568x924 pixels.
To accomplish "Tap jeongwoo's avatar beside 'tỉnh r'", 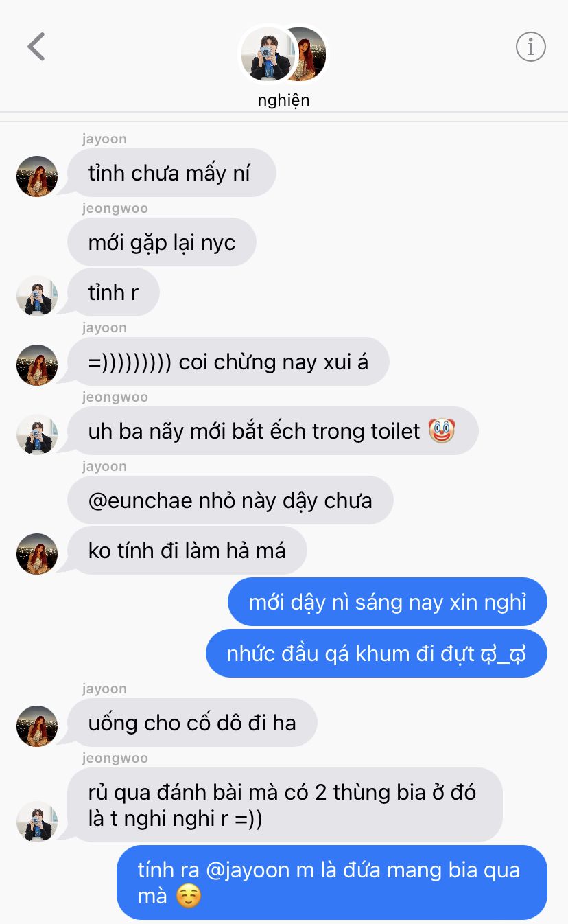I will 37,296.
